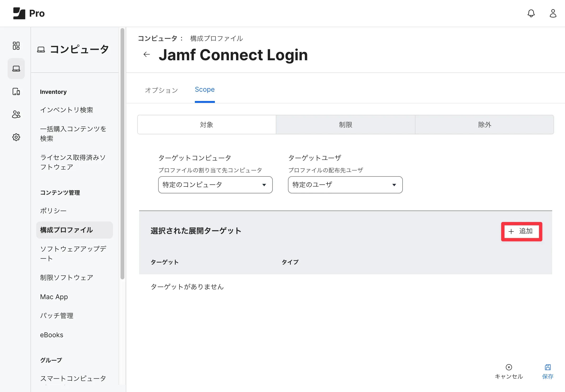Open the user account icon
The height and width of the screenshot is (392, 565).
click(x=553, y=13)
